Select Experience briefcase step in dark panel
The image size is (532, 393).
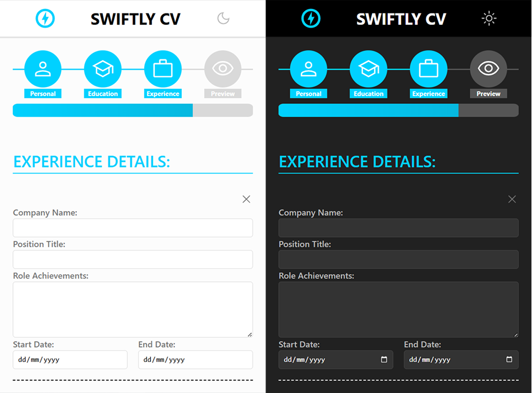pyautogui.click(x=429, y=69)
